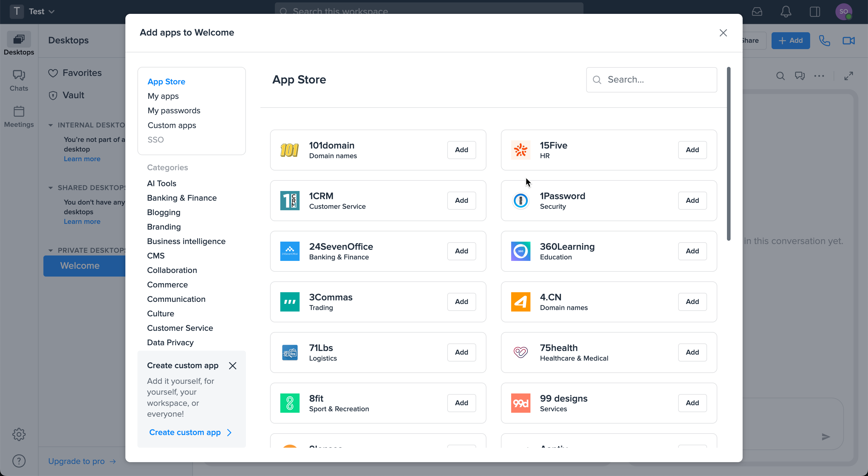Screen dimensions: 868x476
Task: Add the 24SevenOffice app
Action: coord(461,251)
